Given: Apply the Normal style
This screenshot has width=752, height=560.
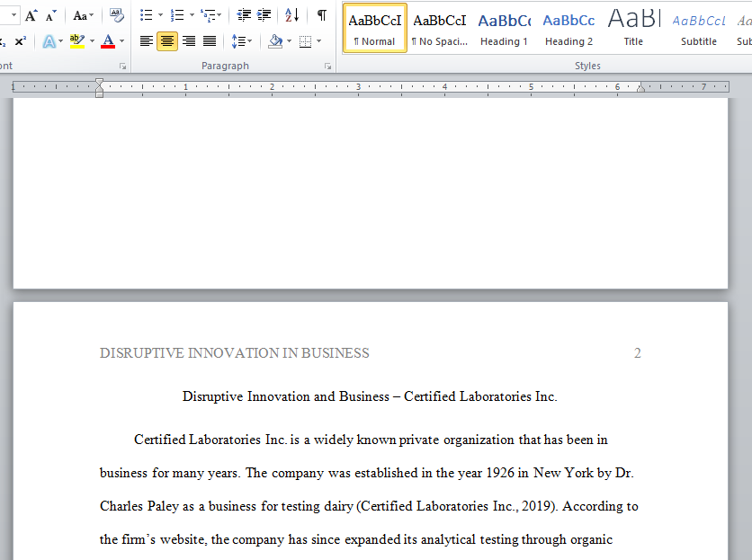Looking at the screenshot, I should coord(375,28).
